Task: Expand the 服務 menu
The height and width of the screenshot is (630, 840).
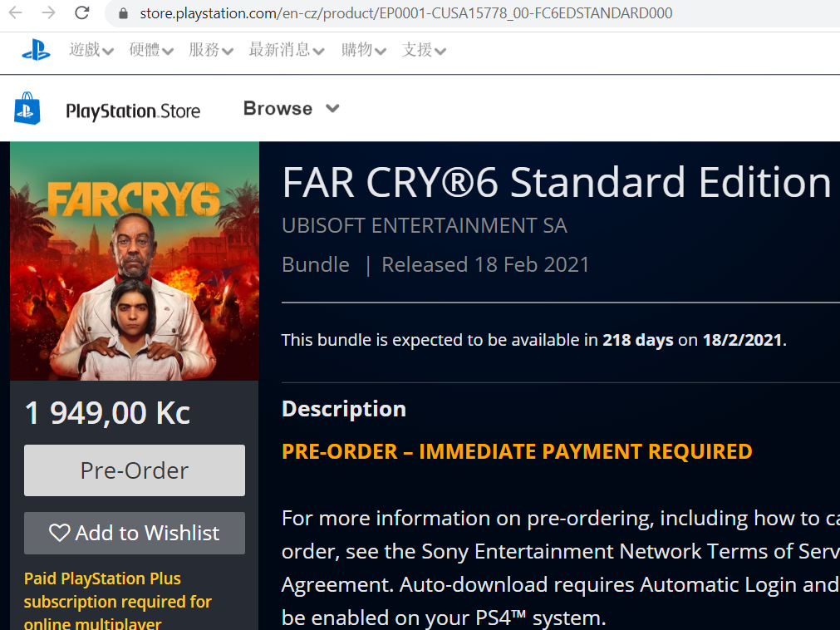Action: click(211, 50)
